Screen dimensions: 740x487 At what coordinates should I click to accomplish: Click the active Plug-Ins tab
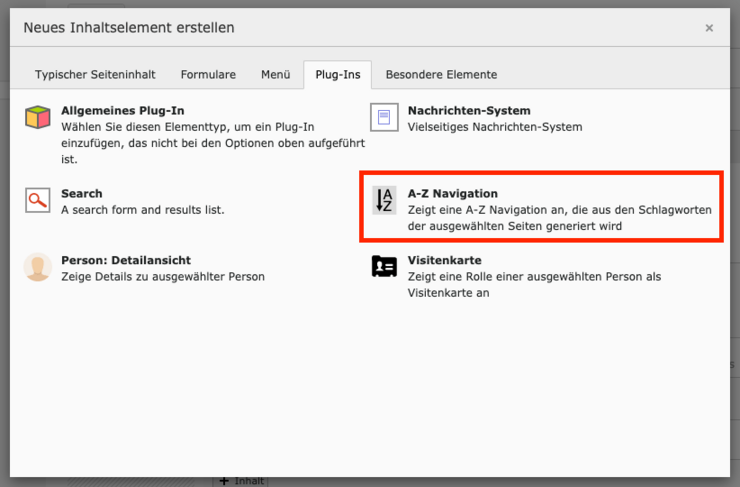coord(337,74)
